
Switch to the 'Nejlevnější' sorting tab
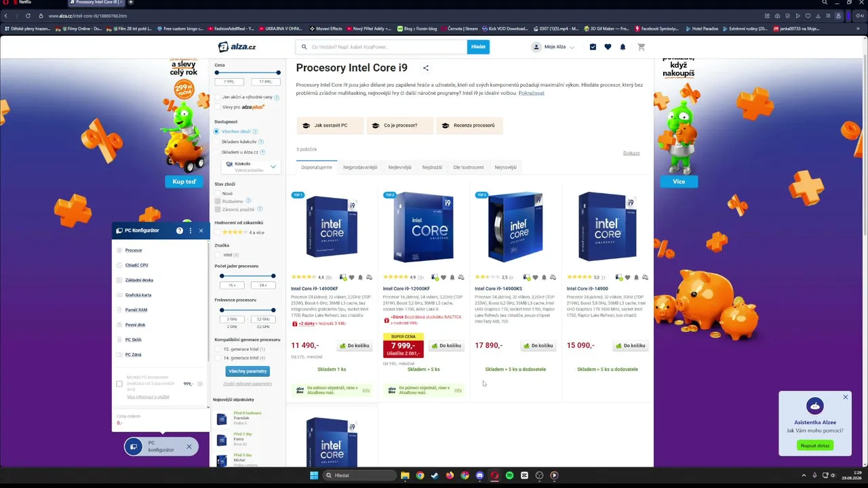point(400,167)
